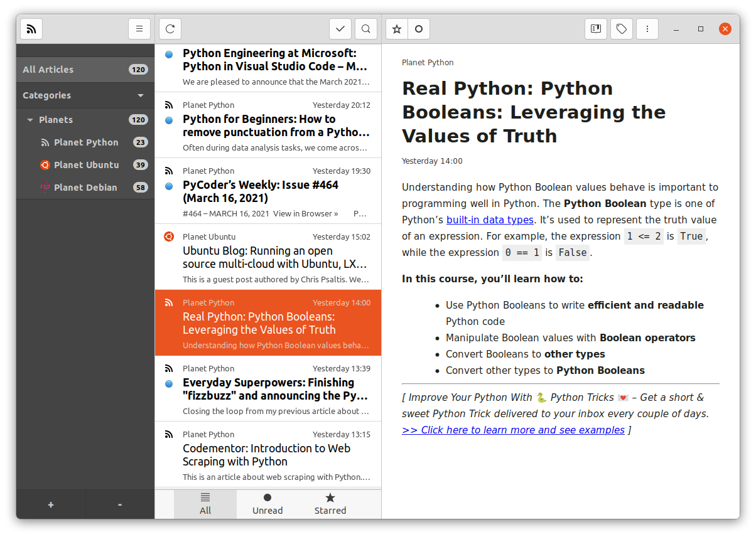Refresh feeds with the reload button
The width and height of the screenshot is (756, 537).
point(170,29)
